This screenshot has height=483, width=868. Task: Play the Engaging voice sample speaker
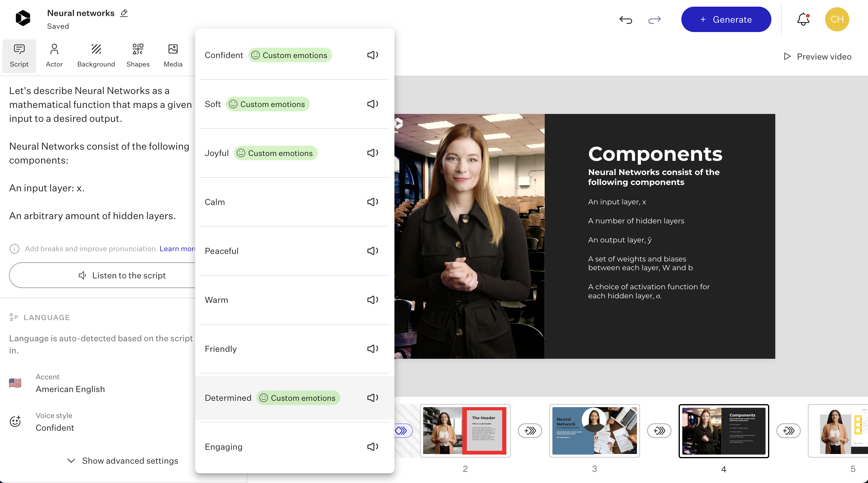[373, 446]
